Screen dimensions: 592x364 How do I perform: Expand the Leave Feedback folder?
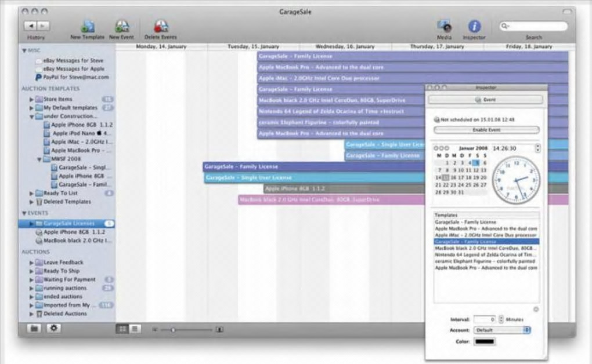tap(32, 263)
